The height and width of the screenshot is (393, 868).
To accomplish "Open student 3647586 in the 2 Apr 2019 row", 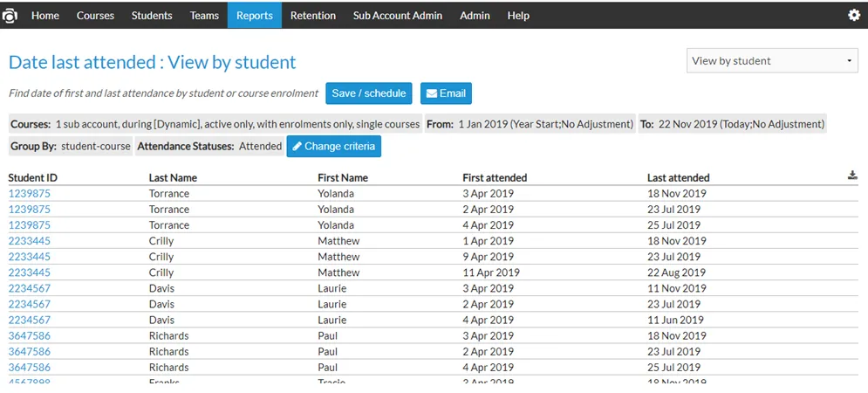I will (30, 351).
